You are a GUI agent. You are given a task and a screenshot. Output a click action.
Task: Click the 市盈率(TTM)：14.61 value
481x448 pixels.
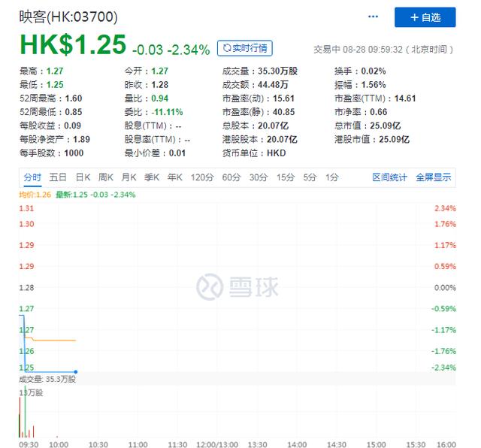point(375,98)
